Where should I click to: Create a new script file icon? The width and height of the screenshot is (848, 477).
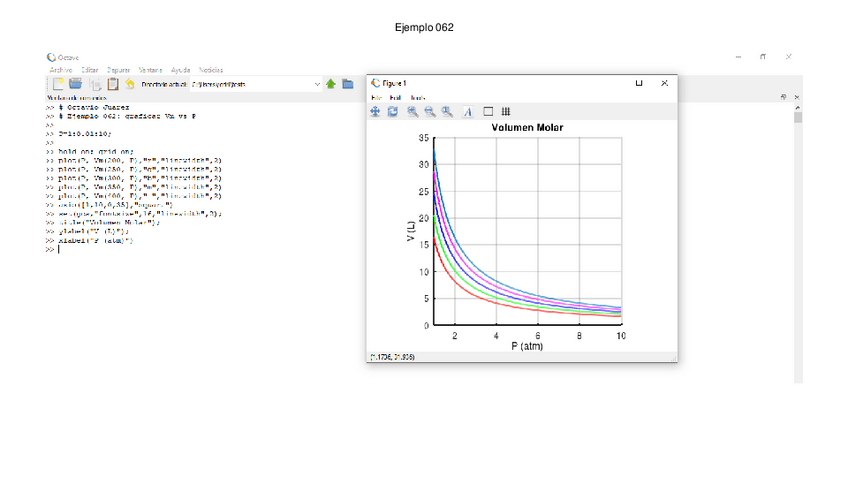tap(58, 85)
